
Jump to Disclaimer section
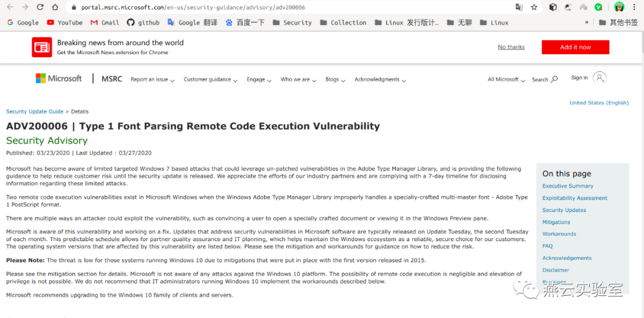[x=556, y=270]
